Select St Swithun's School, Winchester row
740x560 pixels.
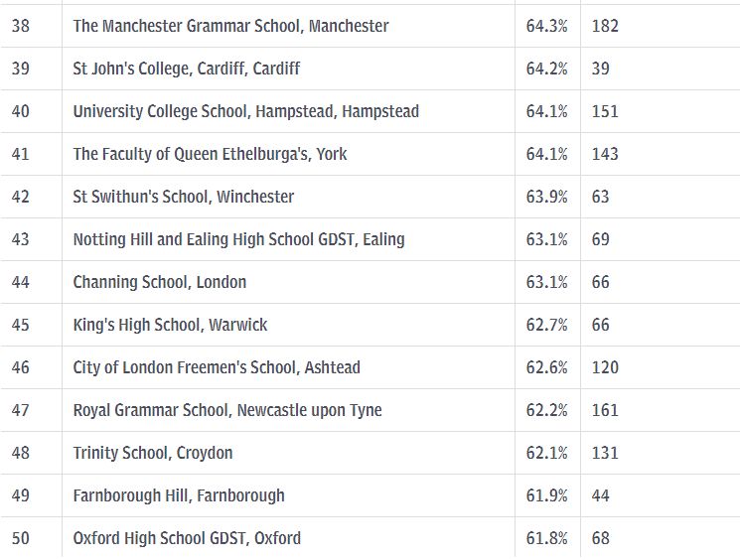370,197
